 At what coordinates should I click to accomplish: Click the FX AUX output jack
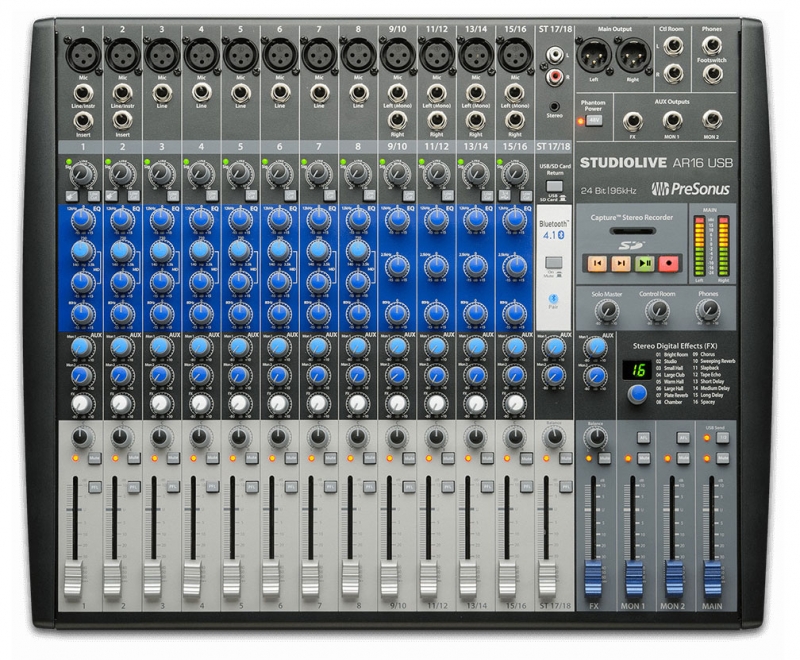(x=633, y=122)
